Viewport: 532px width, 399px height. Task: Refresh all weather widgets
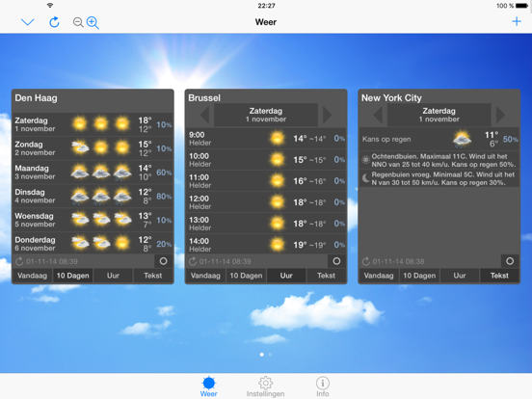tap(54, 22)
